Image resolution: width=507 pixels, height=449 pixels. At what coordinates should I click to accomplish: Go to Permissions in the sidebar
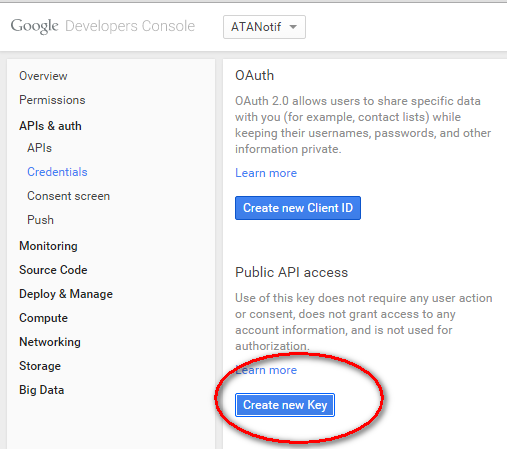coord(52,100)
